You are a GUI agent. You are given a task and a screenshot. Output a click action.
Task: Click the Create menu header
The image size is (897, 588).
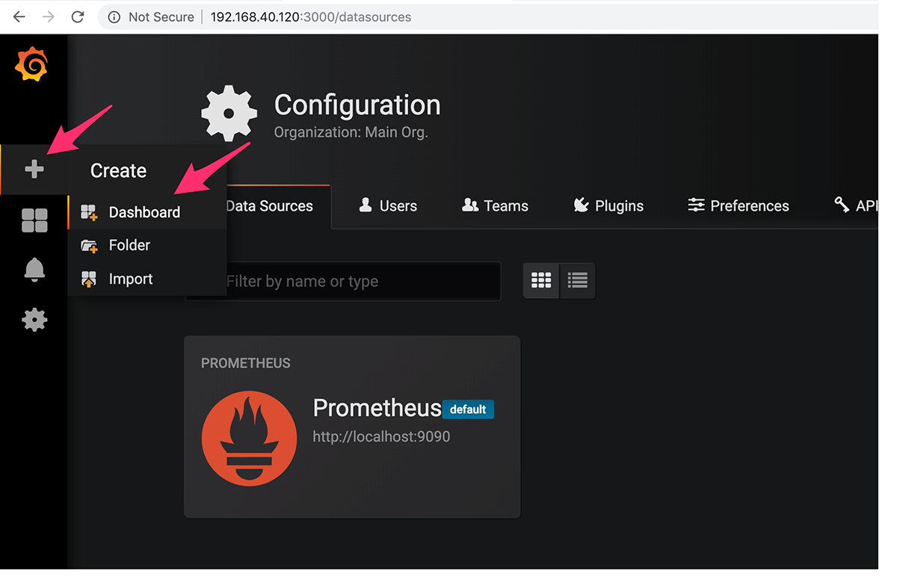pos(118,170)
